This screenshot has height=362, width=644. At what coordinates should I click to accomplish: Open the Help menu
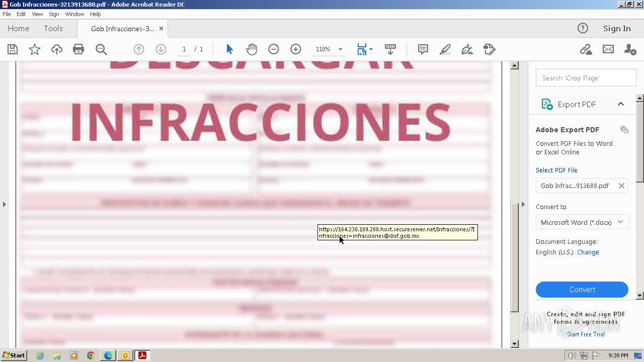[95, 14]
